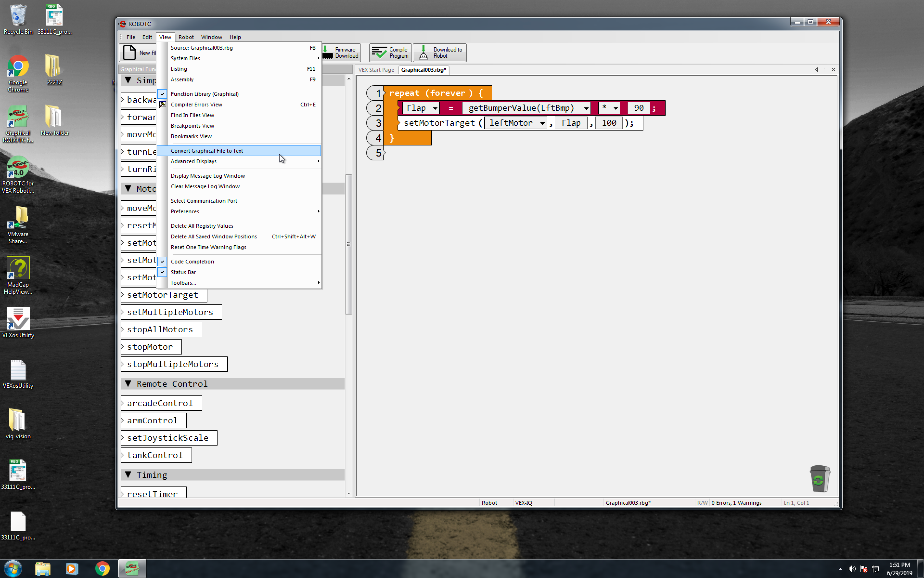The image size is (924, 578).
Task: Open the File menu
Action: [x=131, y=37]
